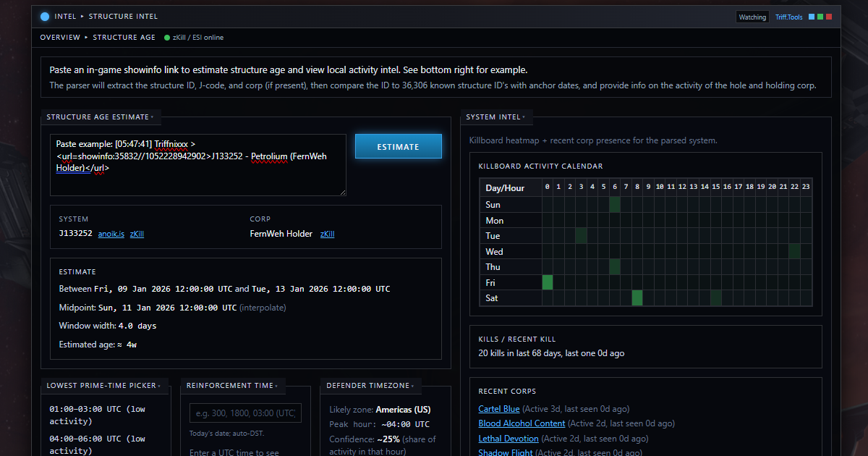Go to the OVERVIEW tab
Screen dimensions: 868x456
60,37
